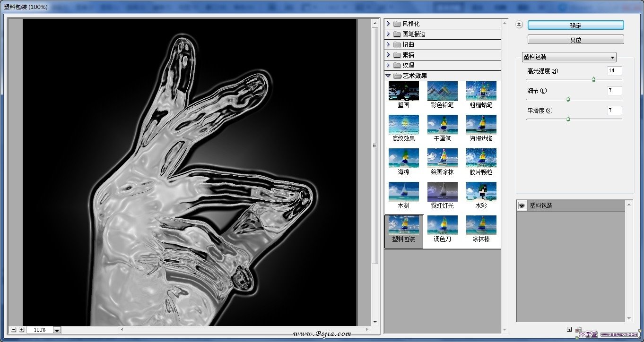The height and width of the screenshot is (342, 644).
Task: Click the effect layers scrollbar down arrow
Action: tap(629, 319)
